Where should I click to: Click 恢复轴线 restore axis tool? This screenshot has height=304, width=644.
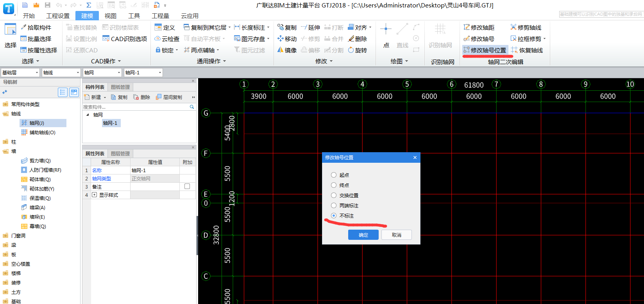[527, 50]
